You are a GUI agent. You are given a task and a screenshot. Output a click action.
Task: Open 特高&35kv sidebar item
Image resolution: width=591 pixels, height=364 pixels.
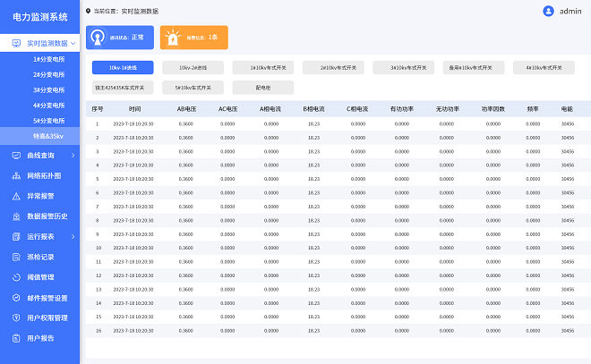coord(48,135)
